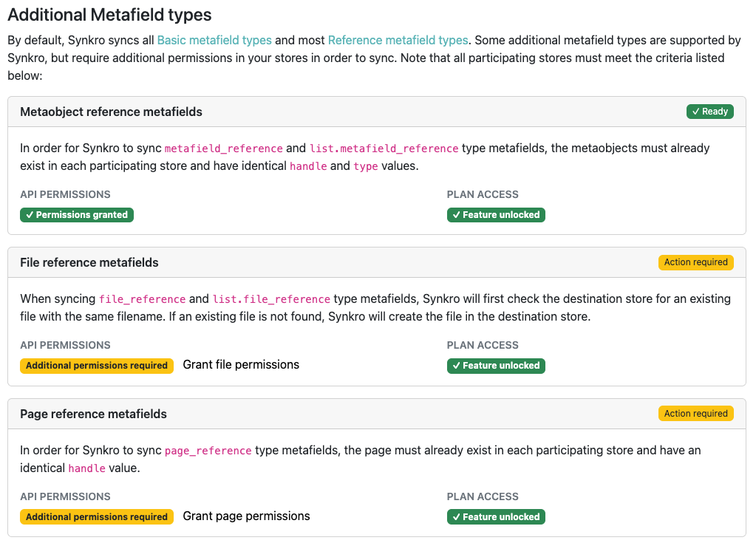The image size is (756, 543).
Task: Click PLAN ACCESS label in Page reference section
Action: pyautogui.click(x=483, y=496)
